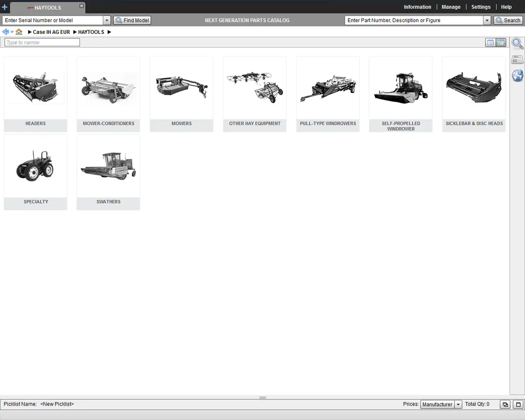Restore the picklist panel with the overlapping-windows icon

coord(505,405)
